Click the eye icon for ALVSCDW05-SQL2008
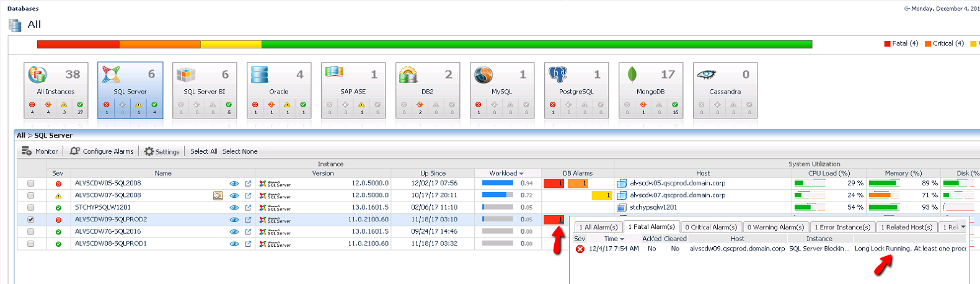Screen dimensions: 980x284 click(x=234, y=184)
